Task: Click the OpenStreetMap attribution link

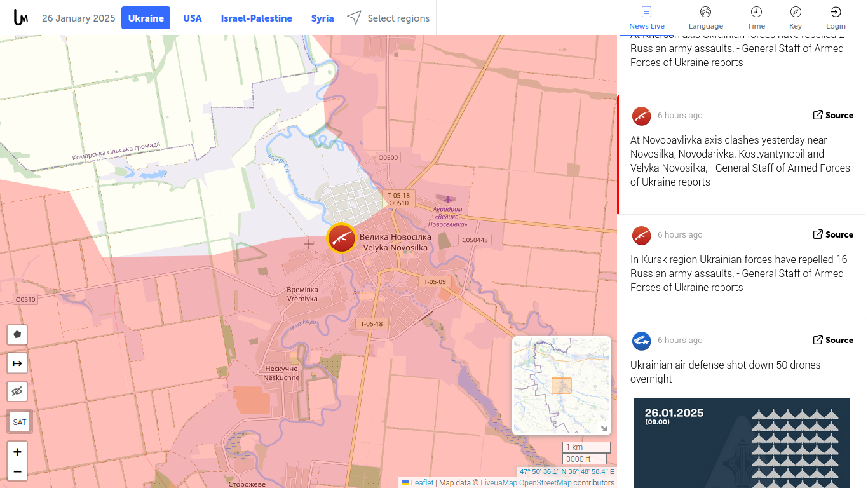Action: [x=545, y=482]
